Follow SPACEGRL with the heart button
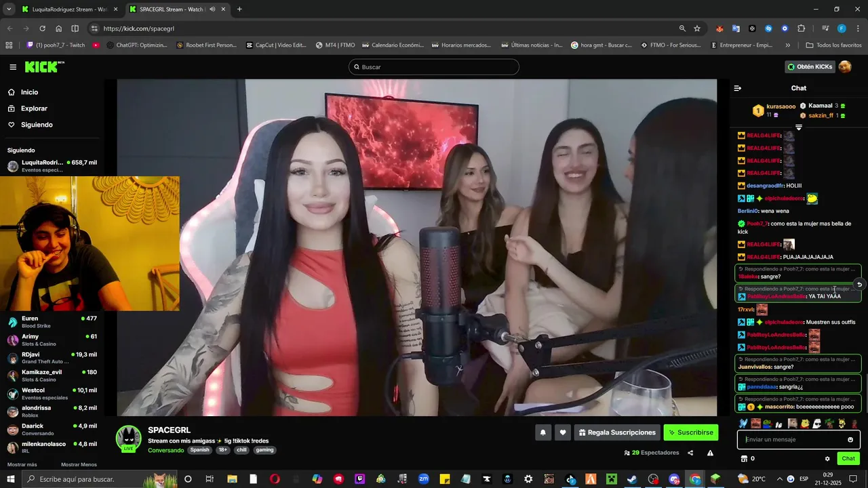The image size is (868, 488). coord(562,432)
